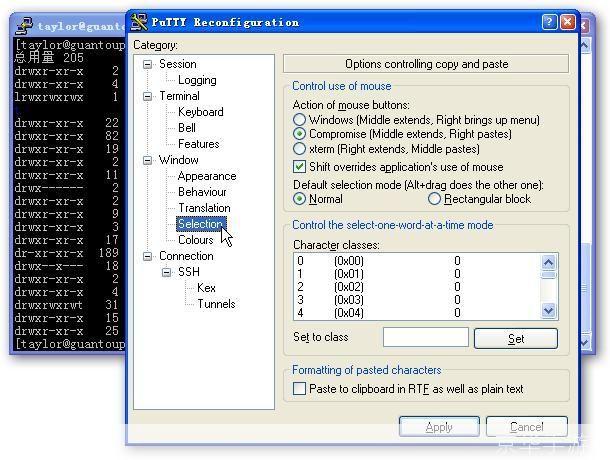Screen dimensions: 610x460
Task: Open the SSH category
Action: point(189,272)
